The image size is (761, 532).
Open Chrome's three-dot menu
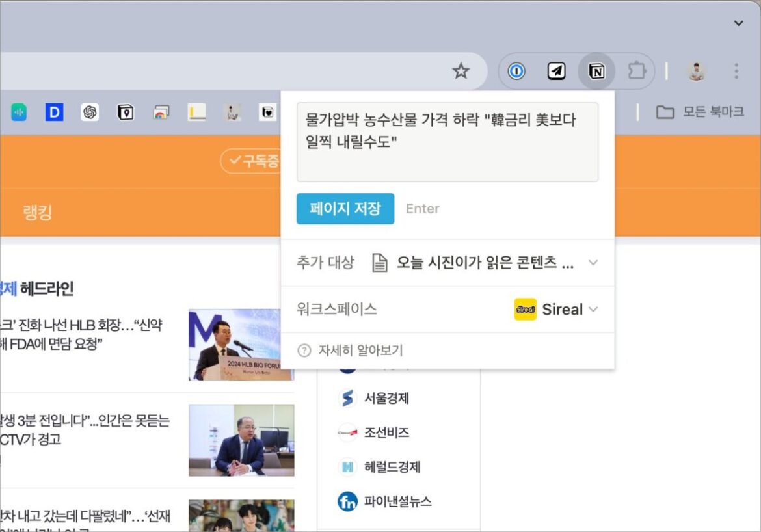click(x=736, y=72)
